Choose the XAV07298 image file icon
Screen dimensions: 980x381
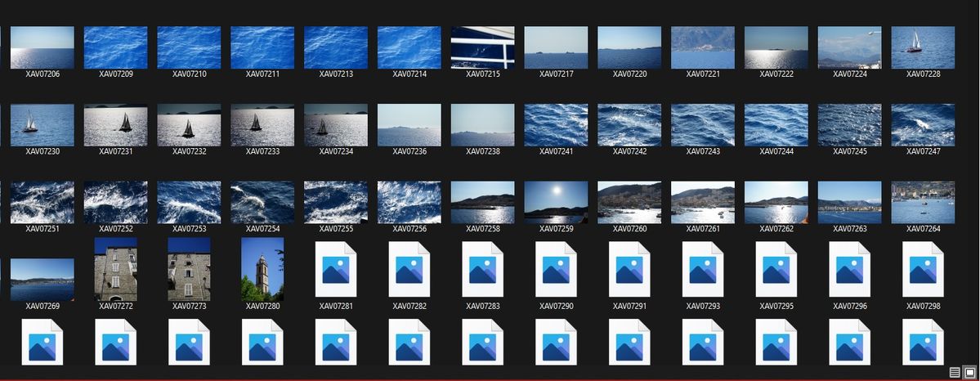924,269
